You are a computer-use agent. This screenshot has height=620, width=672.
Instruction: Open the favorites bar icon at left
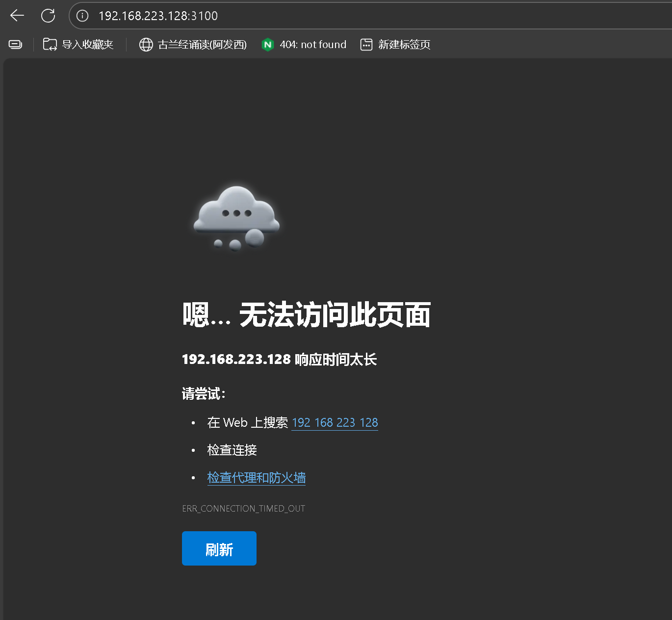pyautogui.click(x=15, y=45)
